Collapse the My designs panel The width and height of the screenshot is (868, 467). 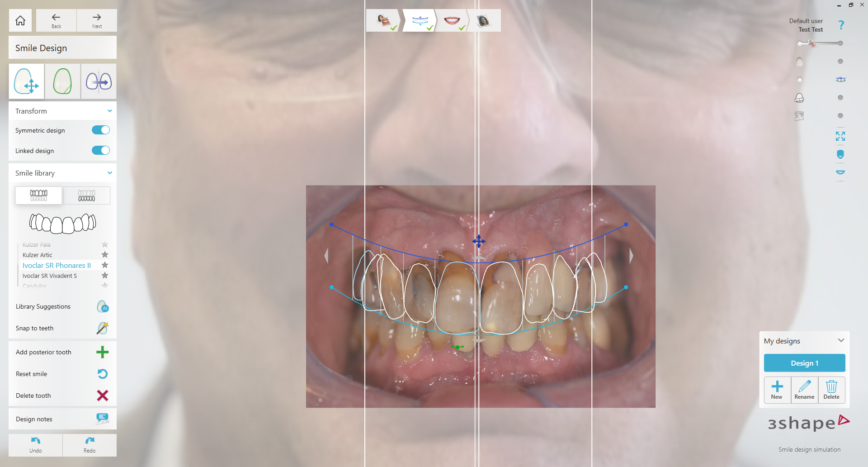(841, 341)
